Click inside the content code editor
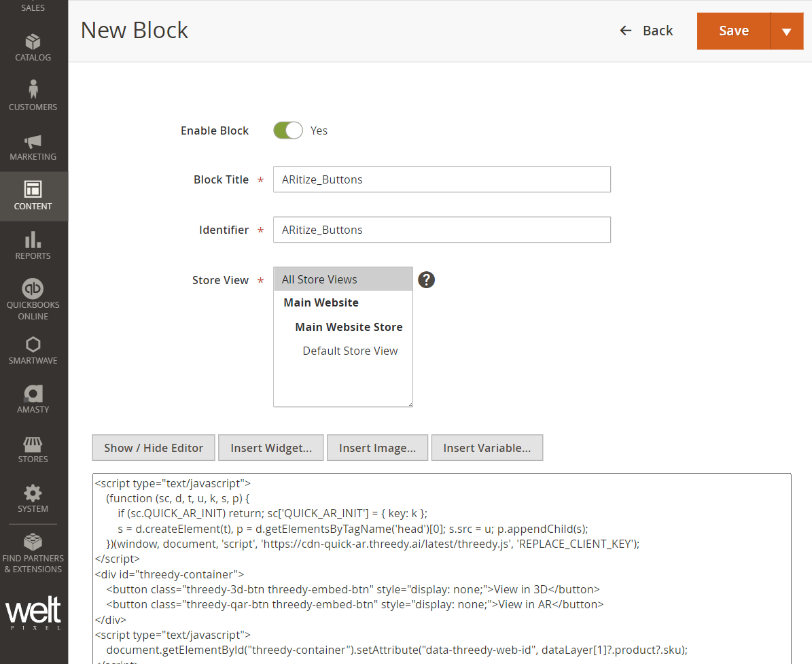Image resolution: width=812 pixels, height=664 pixels. pos(442,568)
